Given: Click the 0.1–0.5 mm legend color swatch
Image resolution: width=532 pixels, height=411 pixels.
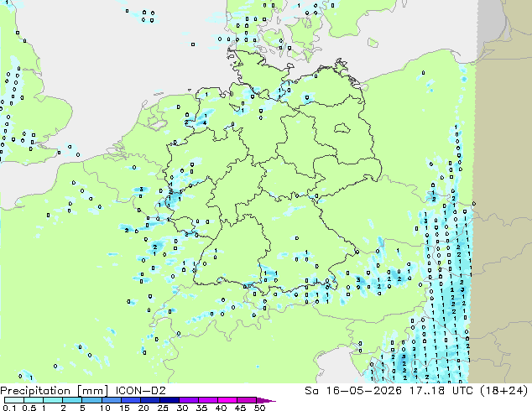Looking at the screenshot, I should 14,400.
